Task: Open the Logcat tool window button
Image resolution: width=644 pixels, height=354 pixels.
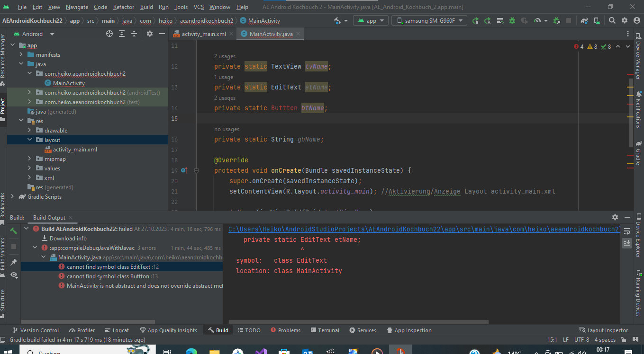Action: click(117, 330)
